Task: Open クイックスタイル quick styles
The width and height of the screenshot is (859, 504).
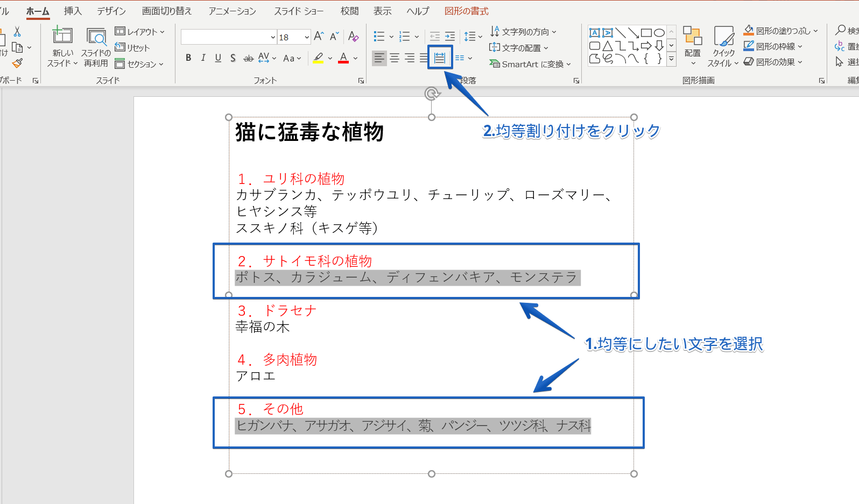Action: pyautogui.click(x=723, y=46)
